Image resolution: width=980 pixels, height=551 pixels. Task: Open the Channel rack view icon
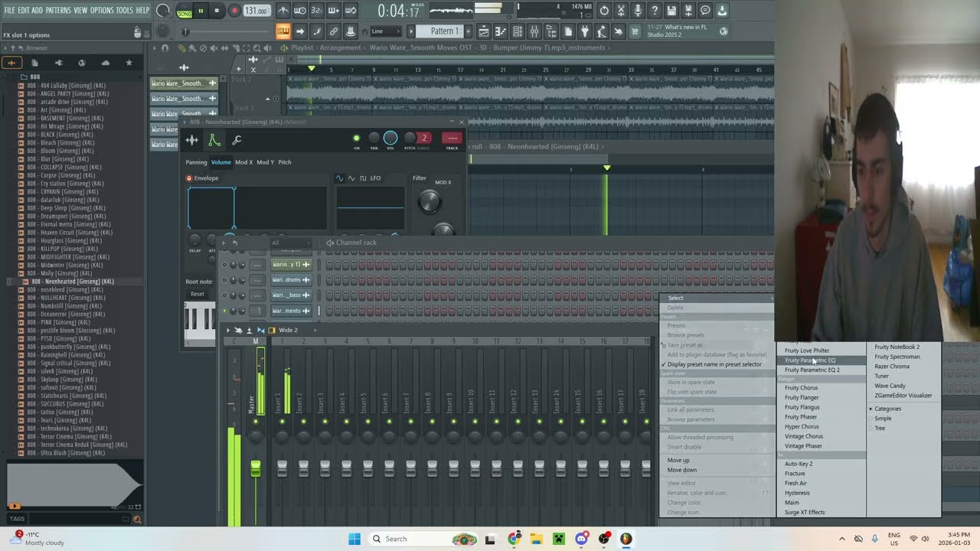(x=518, y=31)
